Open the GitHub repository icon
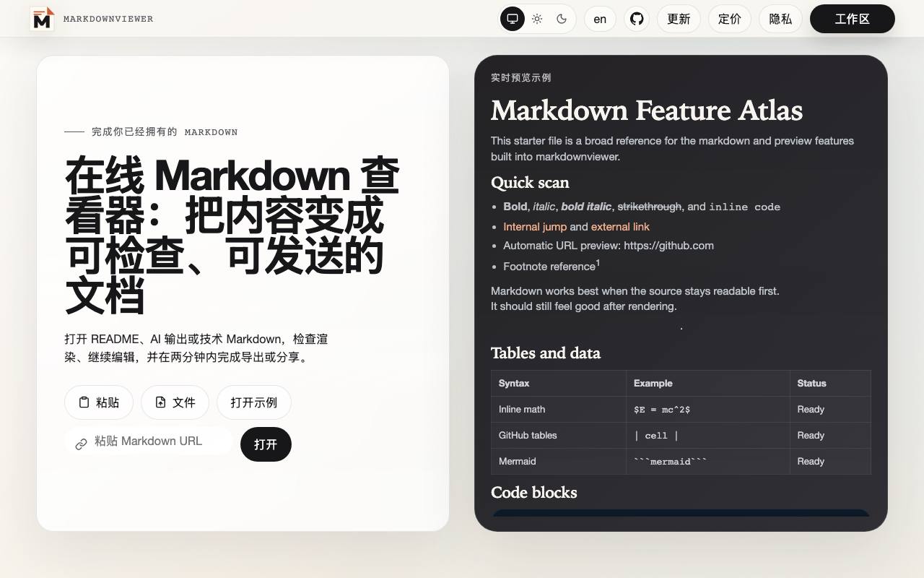Screen dimensions: 924x578 [637, 19]
